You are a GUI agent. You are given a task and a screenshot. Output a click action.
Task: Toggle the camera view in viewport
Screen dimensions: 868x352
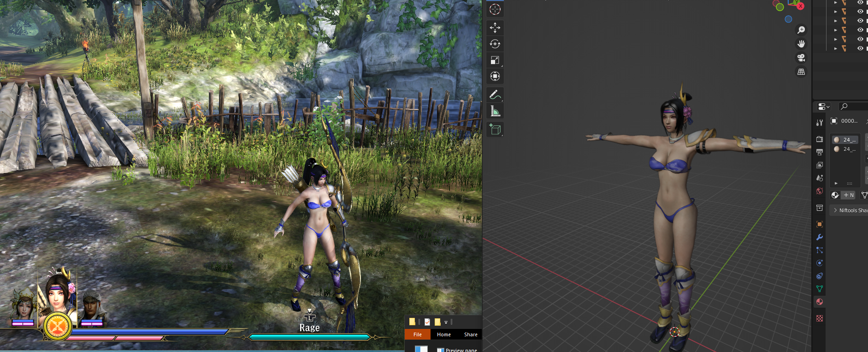pyautogui.click(x=801, y=58)
